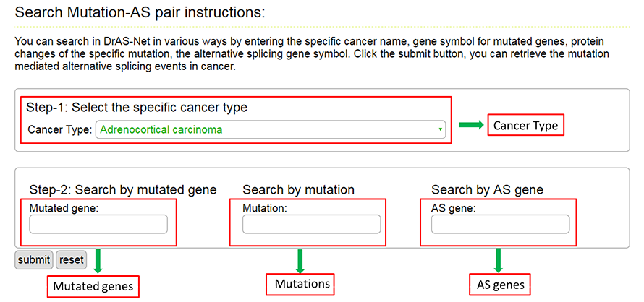
Task: Click the 'Search by AS gene' heading
Action: [x=487, y=190]
